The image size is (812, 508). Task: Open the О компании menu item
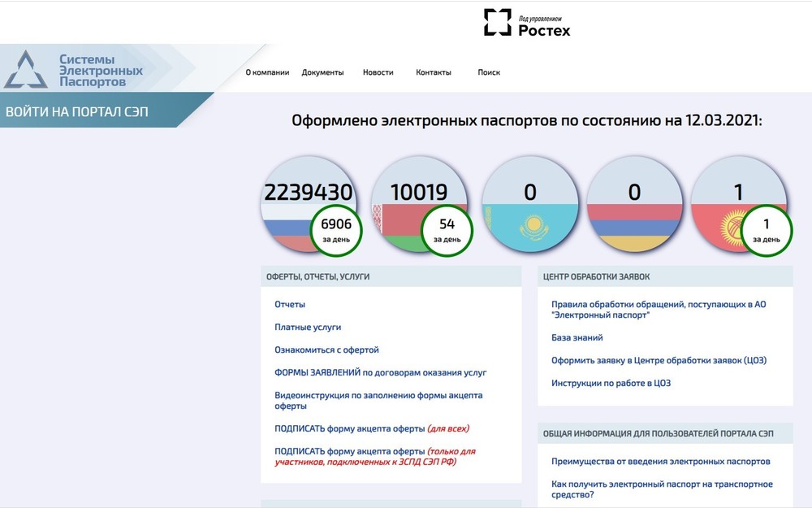[267, 72]
